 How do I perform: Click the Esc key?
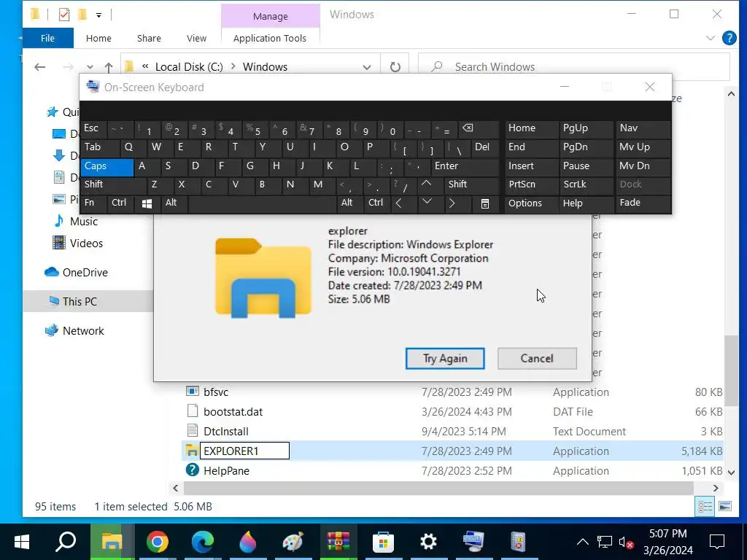[x=93, y=128]
